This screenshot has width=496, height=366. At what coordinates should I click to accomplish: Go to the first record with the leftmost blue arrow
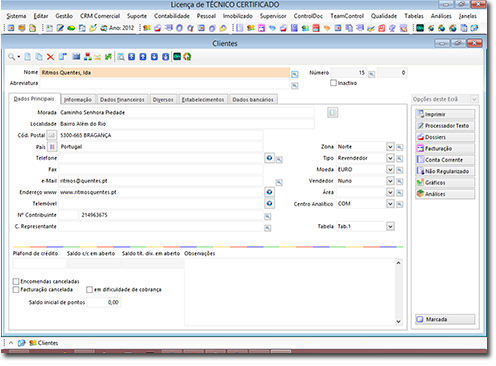tap(132, 57)
